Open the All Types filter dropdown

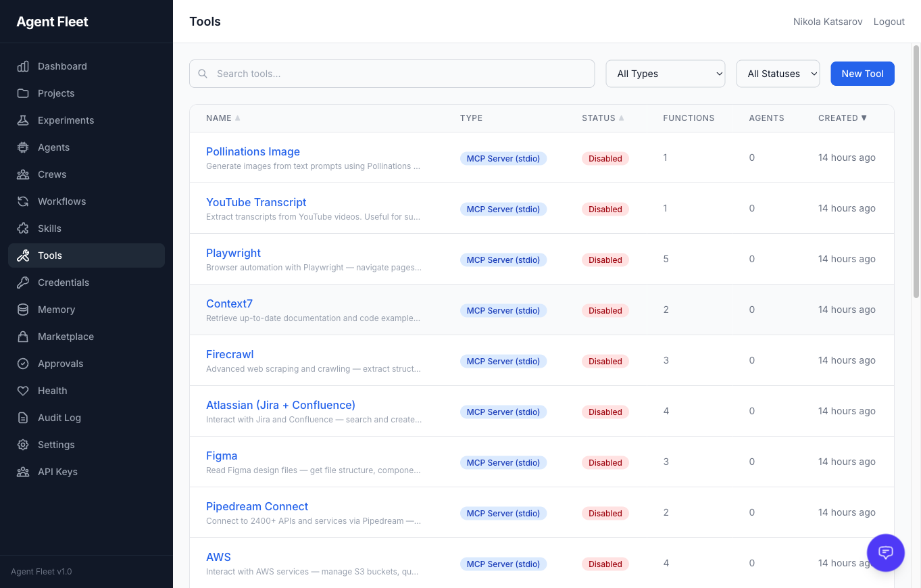(x=666, y=74)
